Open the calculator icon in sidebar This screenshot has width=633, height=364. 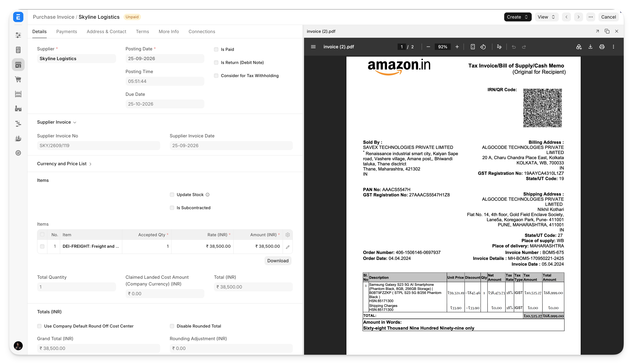point(18,50)
